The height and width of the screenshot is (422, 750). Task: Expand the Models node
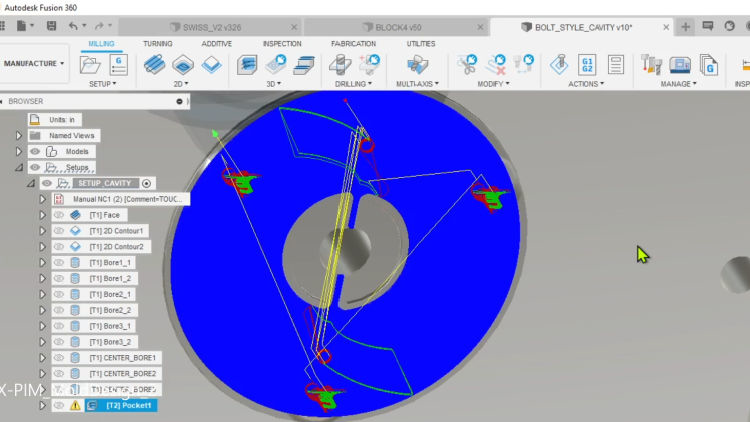[19, 152]
